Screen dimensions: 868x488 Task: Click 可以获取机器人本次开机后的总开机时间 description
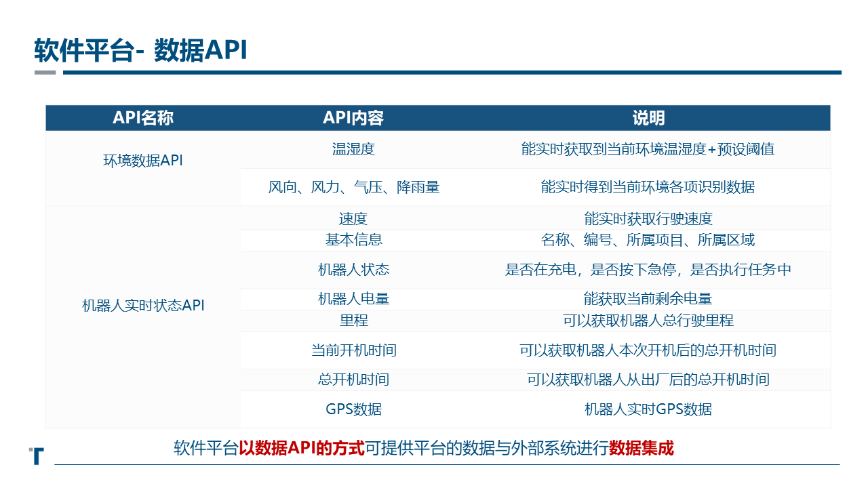(x=648, y=350)
